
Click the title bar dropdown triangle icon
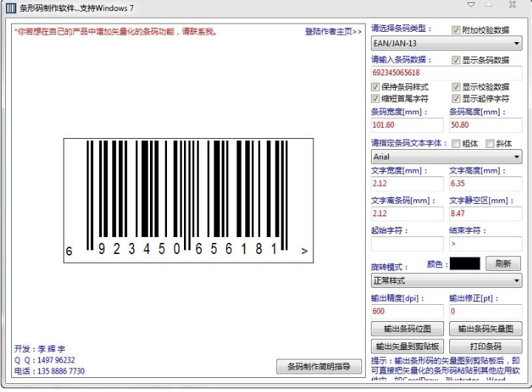pos(471,4)
